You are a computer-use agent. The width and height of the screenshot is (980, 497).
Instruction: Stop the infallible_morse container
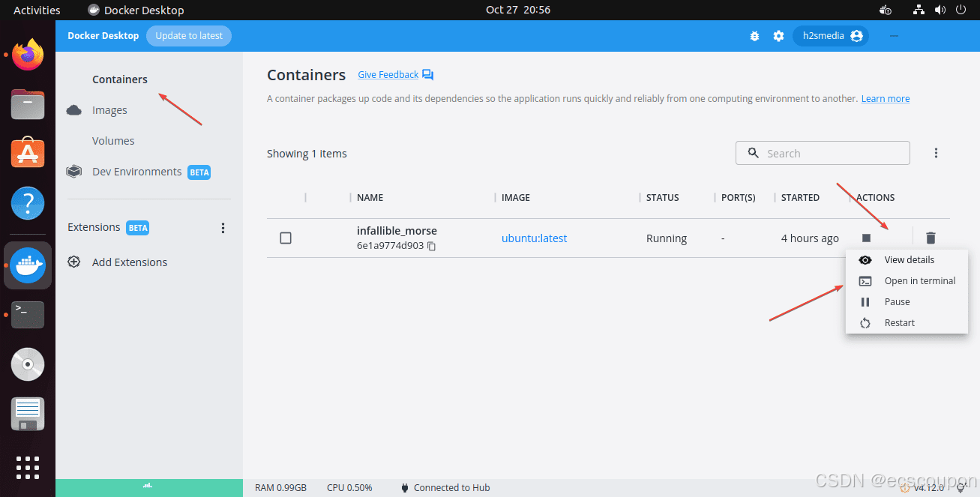click(866, 238)
